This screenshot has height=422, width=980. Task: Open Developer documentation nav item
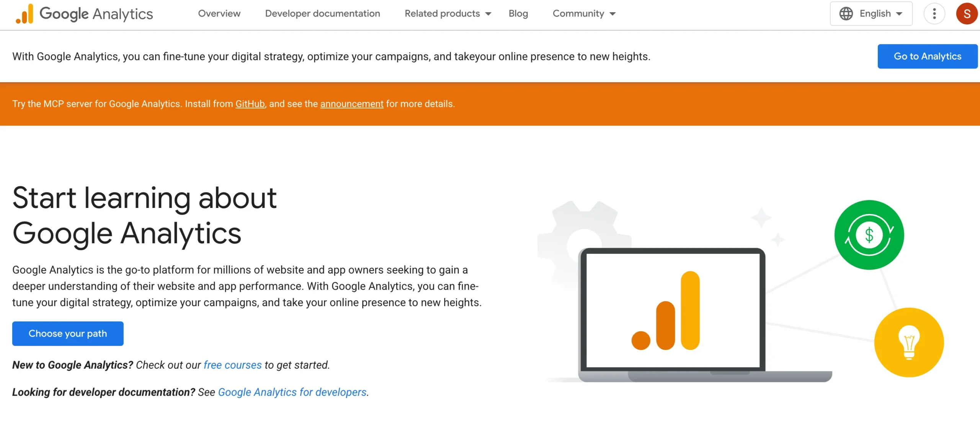322,13
